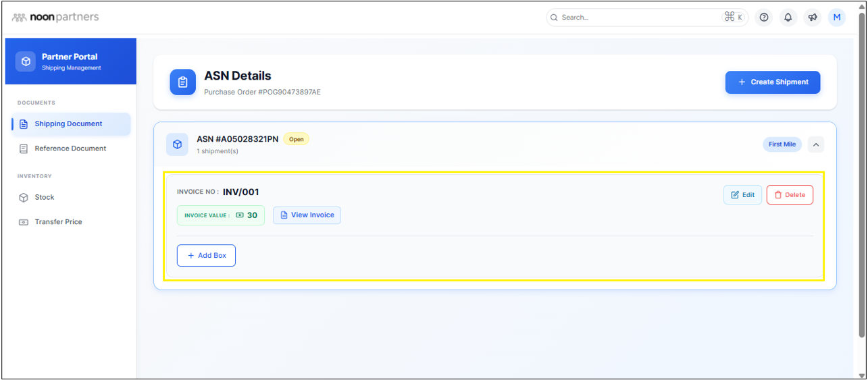Image resolution: width=868 pixels, height=380 pixels.
Task: Click the announcements megaphone icon
Action: tap(813, 18)
